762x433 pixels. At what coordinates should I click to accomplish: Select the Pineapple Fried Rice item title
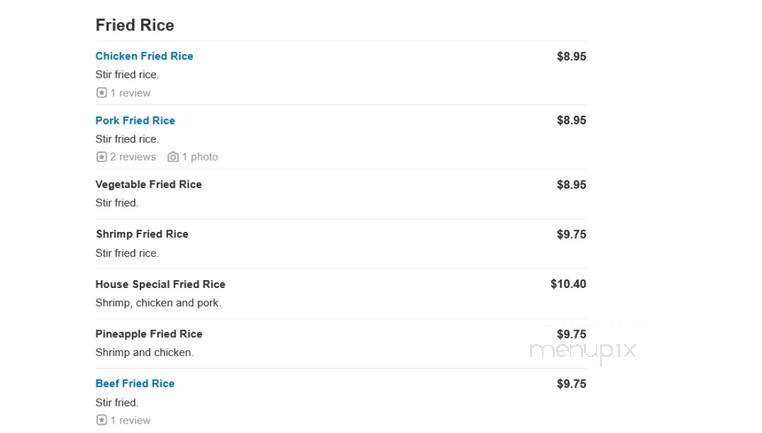tap(149, 334)
